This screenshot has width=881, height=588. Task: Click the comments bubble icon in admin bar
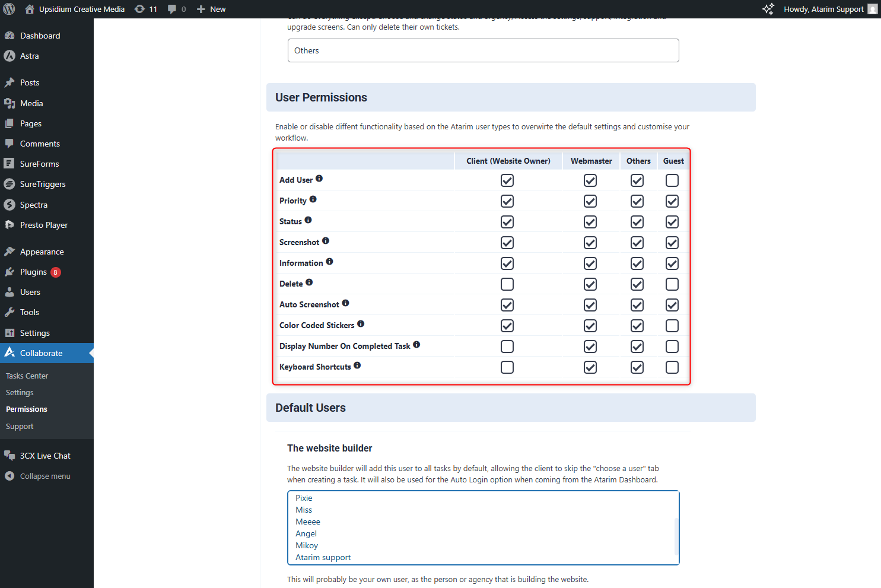[x=176, y=9]
